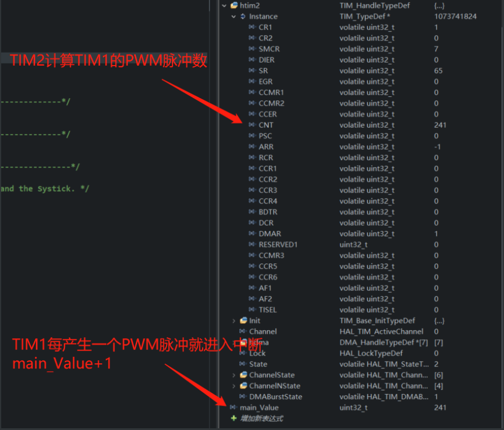The width and height of the screenshot is (504, 430).
Task: Expand the Init structure node
Action: (x=233, y=320)
